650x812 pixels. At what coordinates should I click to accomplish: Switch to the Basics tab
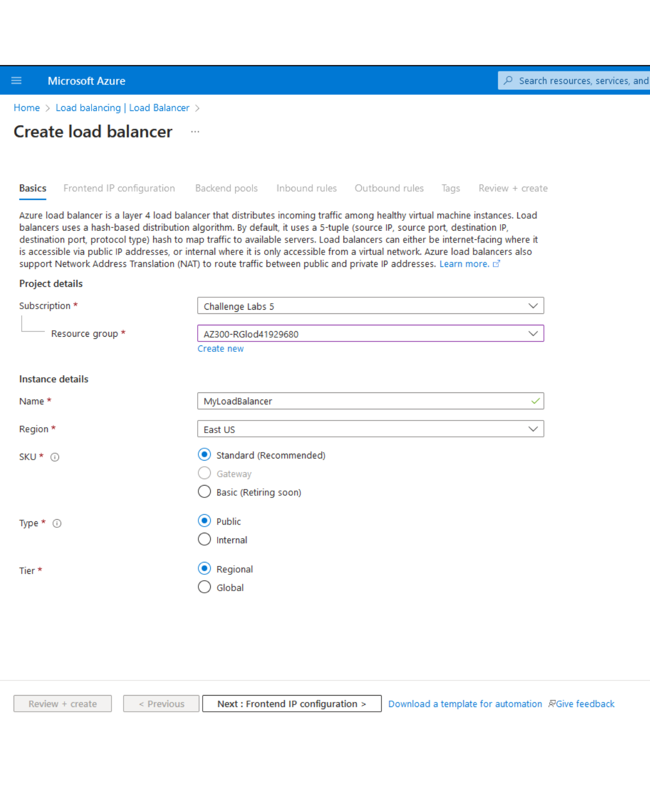32,188
